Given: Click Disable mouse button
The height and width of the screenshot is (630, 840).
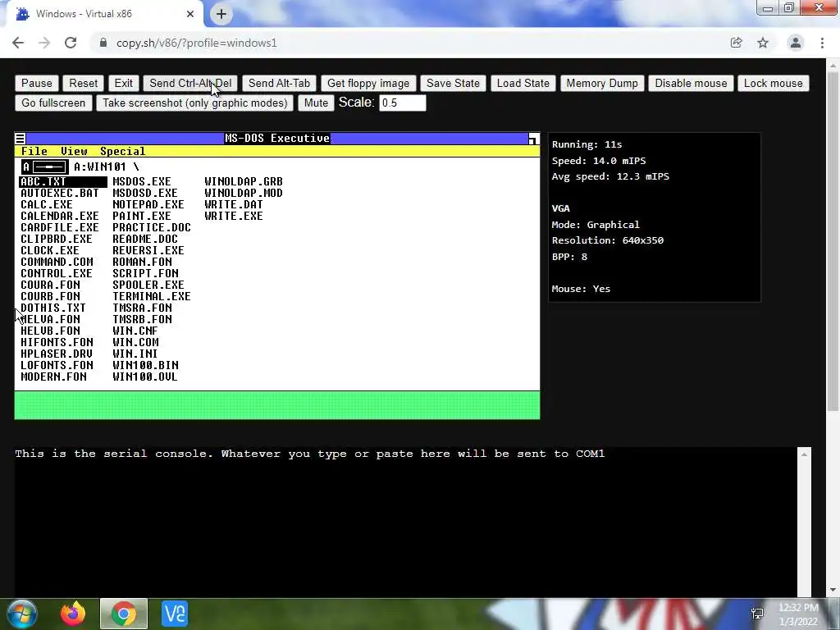Looking at the screenshot, I should click(x=691, y=83).
